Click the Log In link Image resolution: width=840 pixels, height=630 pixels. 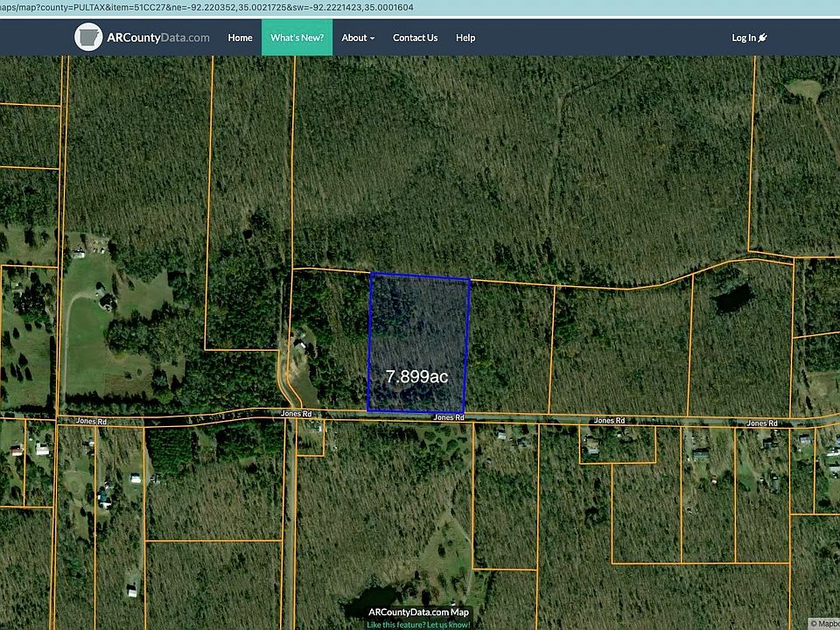[x=744, y=38]
